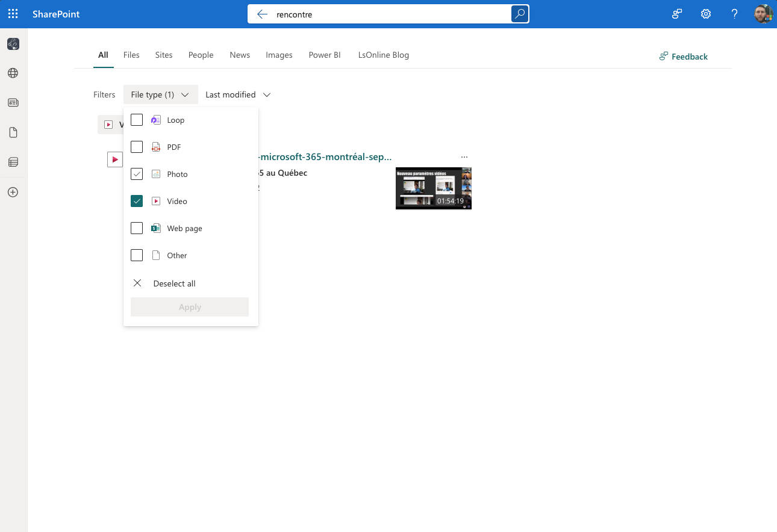Open the user profile picture

pos(763,14)
